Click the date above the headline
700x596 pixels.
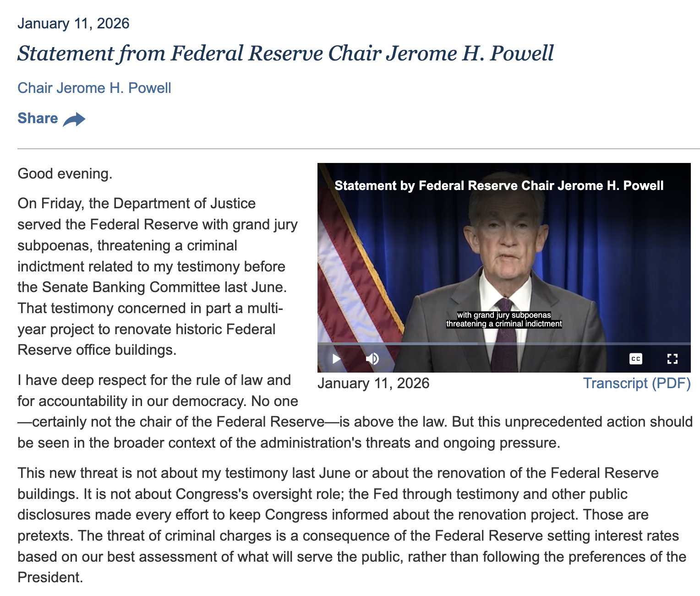click(73, 23)
